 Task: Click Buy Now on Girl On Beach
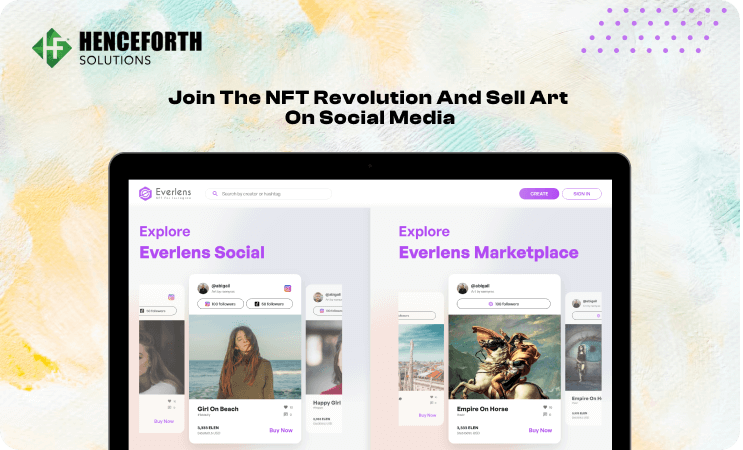[x=281, y=430]
